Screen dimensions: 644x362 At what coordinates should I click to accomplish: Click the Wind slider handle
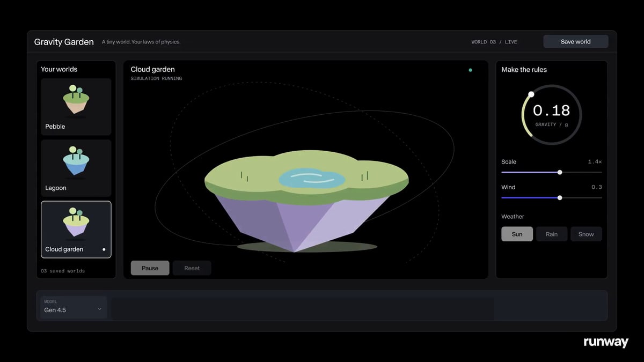(560, 197)
